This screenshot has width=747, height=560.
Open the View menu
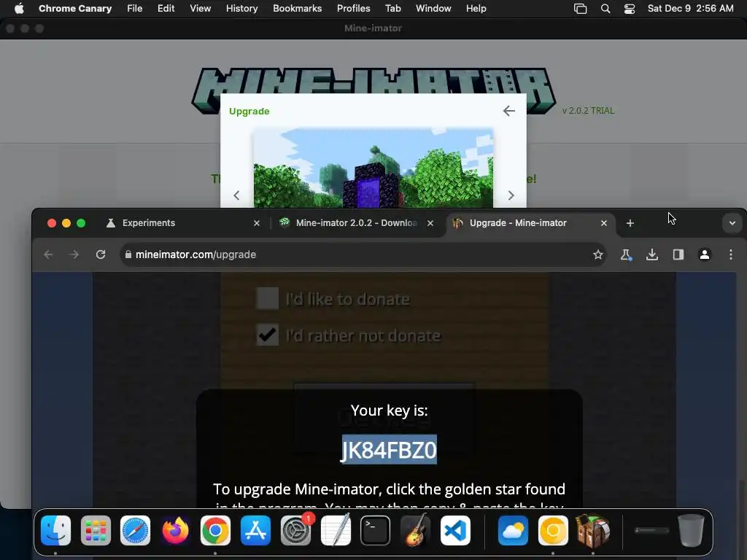[x=200, y=9]
